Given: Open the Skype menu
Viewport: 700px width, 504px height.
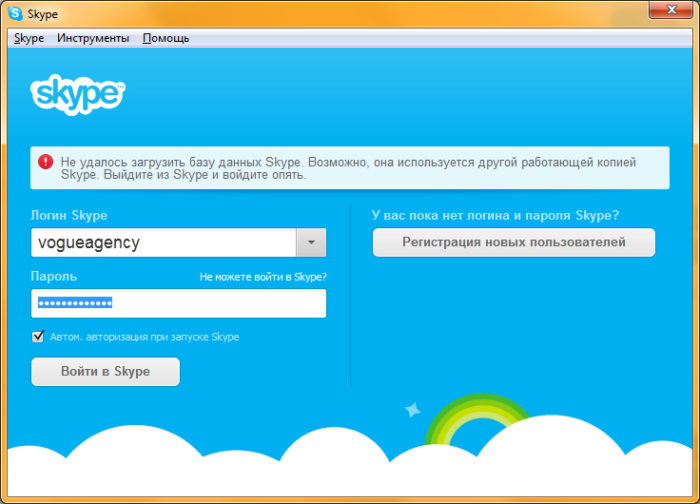Looking at the screenshot, I should [x=29, y=38].
